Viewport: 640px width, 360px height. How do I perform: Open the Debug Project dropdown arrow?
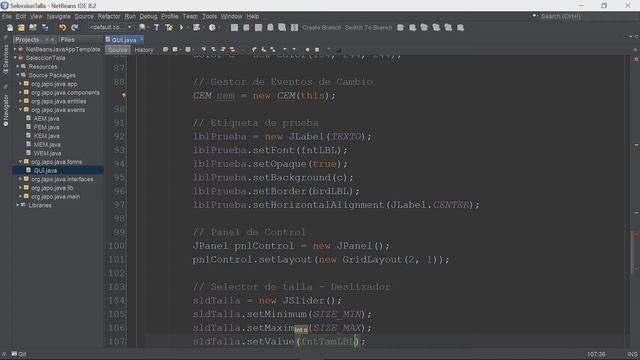tap(203, 28)
